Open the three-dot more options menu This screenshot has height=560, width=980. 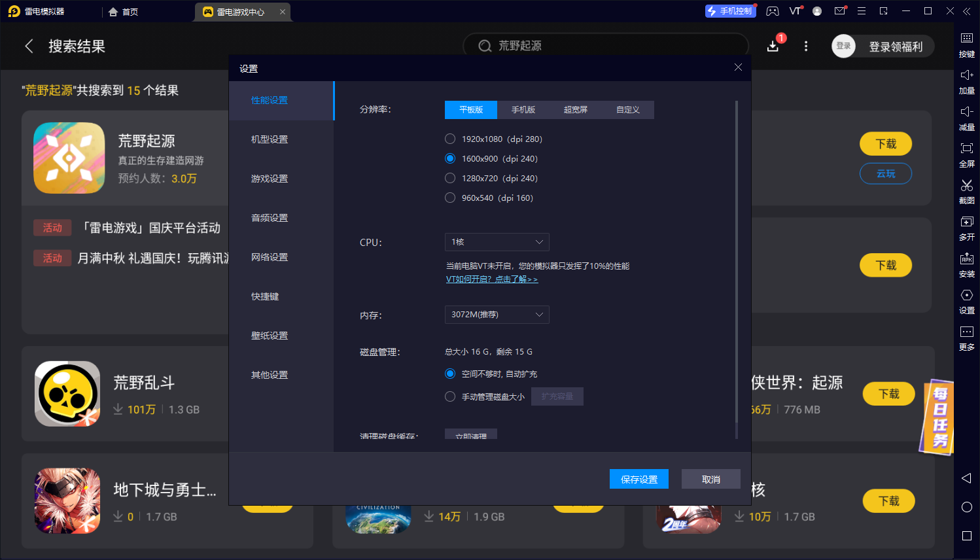[x=806, y=46]
